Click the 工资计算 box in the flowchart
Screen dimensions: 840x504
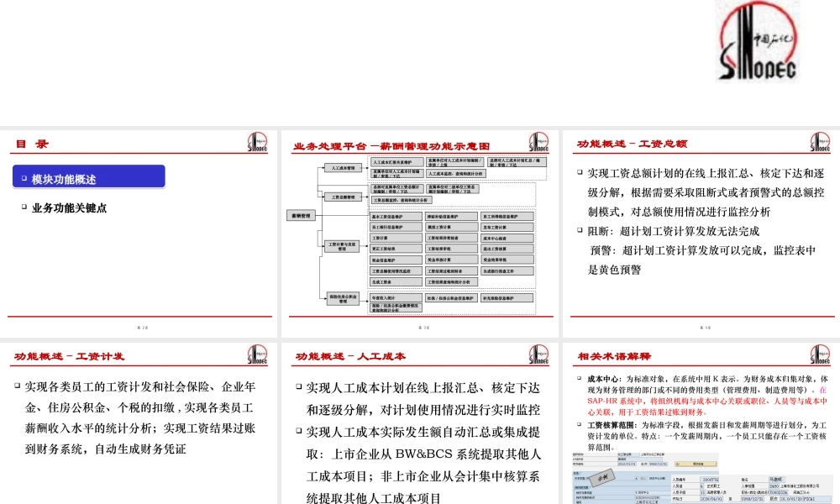pyautogui.click(x=395, y=238)
